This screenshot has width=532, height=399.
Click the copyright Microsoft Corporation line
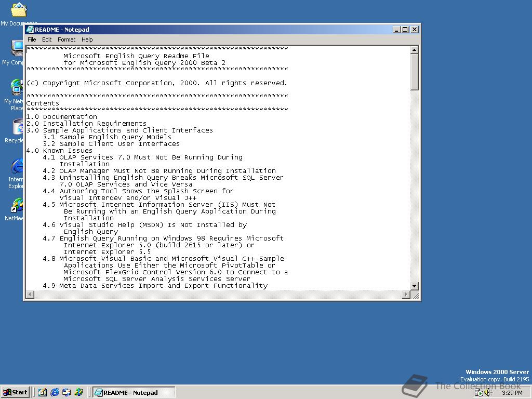157,83
